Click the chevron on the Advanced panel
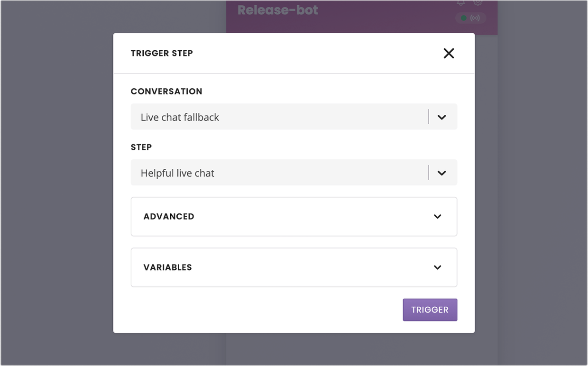The image size is (588, 366). click(438, 217)
